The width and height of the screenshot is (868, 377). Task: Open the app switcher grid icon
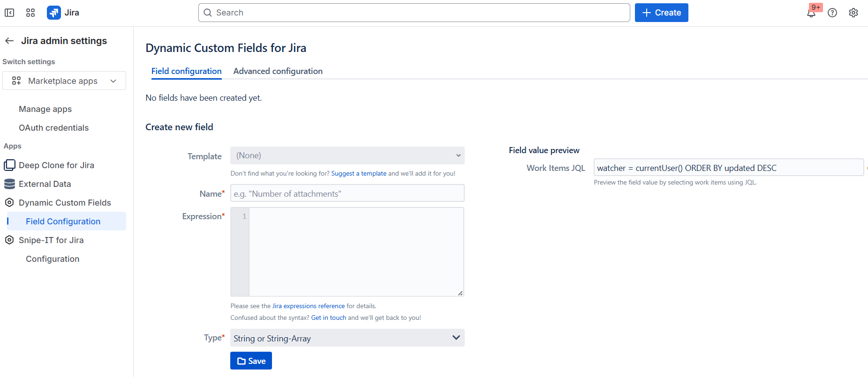point(30,13)
